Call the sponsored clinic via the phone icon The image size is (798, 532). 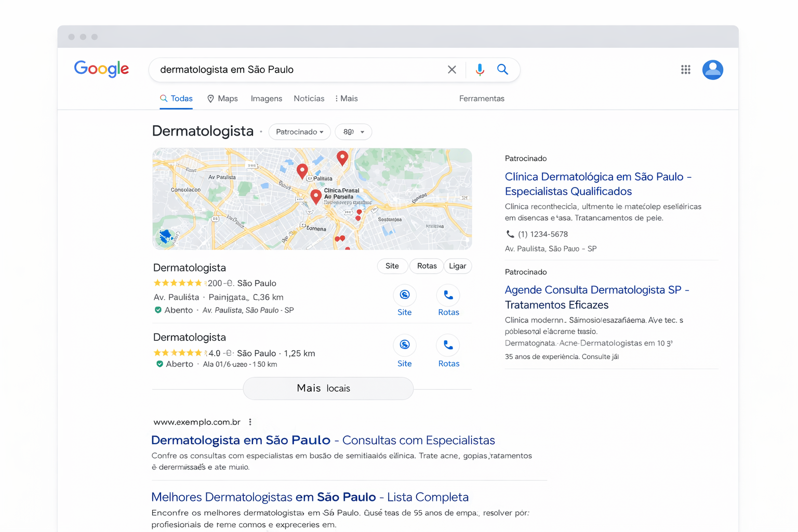pyautogui.click(x=510, y=234)
